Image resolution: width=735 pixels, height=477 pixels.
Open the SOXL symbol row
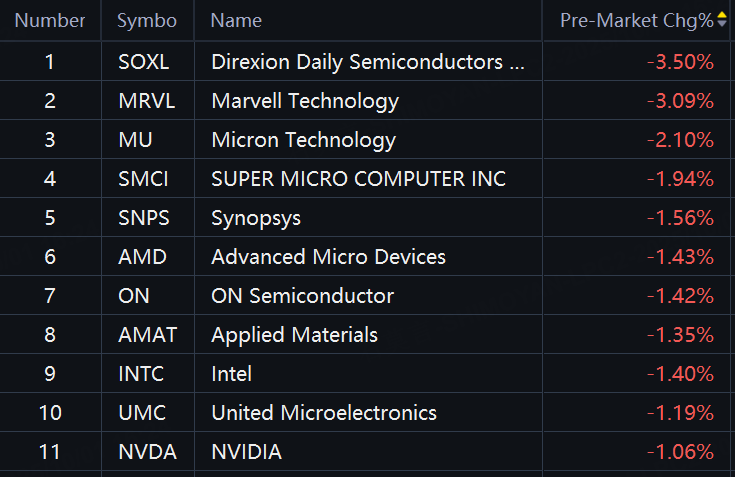(x=368, y=61)
